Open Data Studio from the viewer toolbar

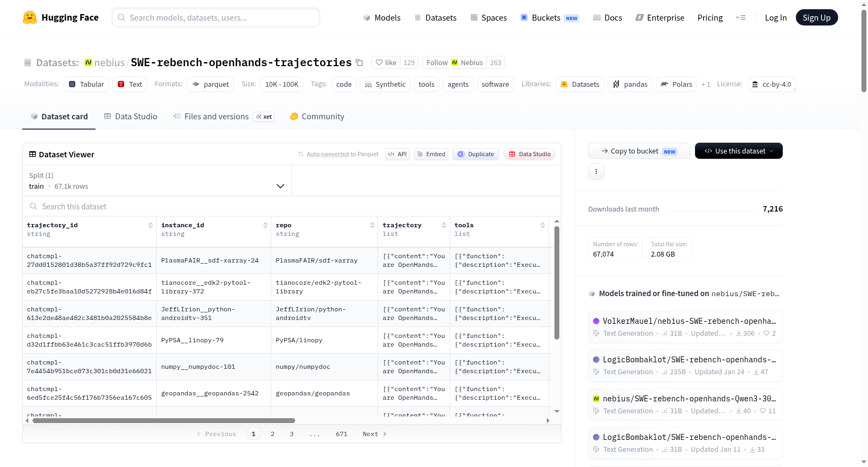coord(529,154)
